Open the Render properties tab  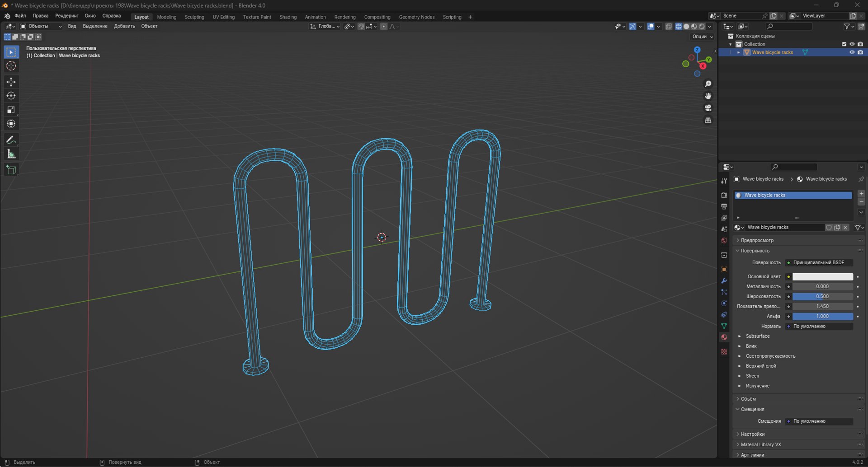(724, 195)
